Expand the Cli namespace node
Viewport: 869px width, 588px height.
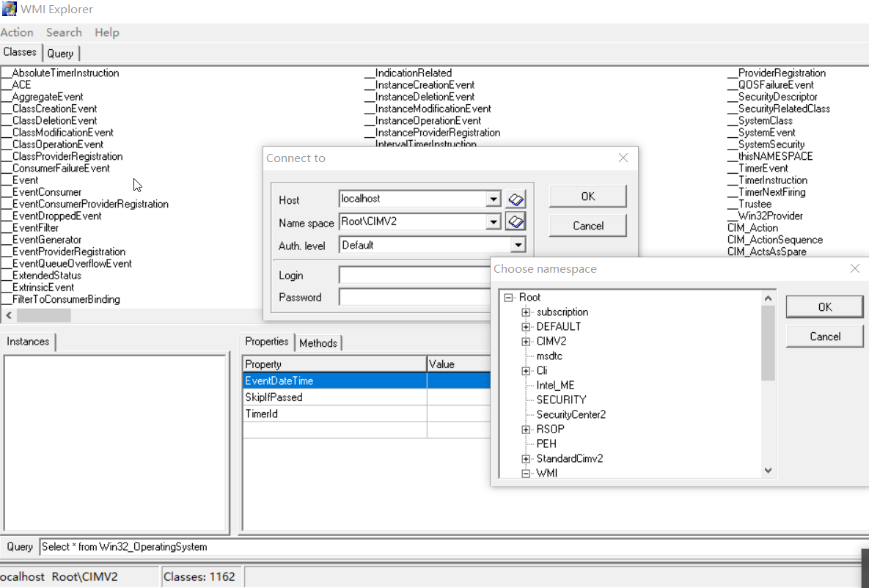coord(525,371)
